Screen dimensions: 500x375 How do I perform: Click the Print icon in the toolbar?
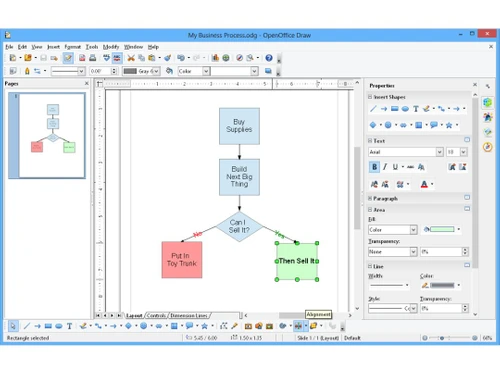[93, 58]
